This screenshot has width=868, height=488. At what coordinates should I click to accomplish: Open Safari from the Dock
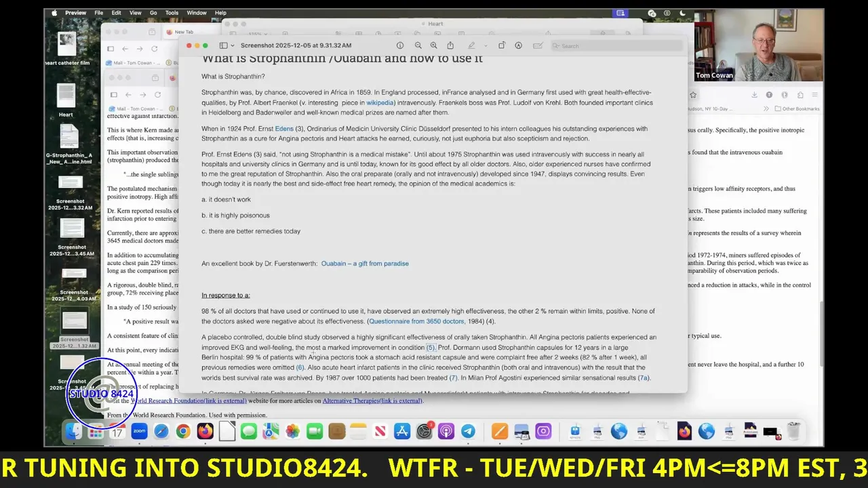pos(161,431)
